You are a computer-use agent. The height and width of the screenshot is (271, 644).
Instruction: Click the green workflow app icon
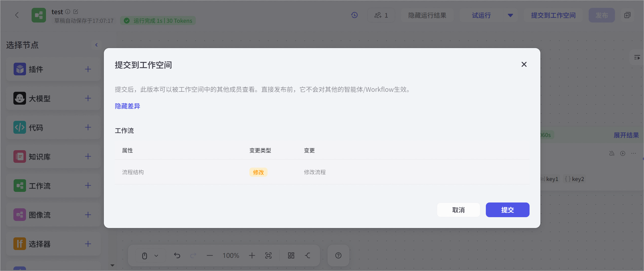pyautogui.click(x=39, y=15)
